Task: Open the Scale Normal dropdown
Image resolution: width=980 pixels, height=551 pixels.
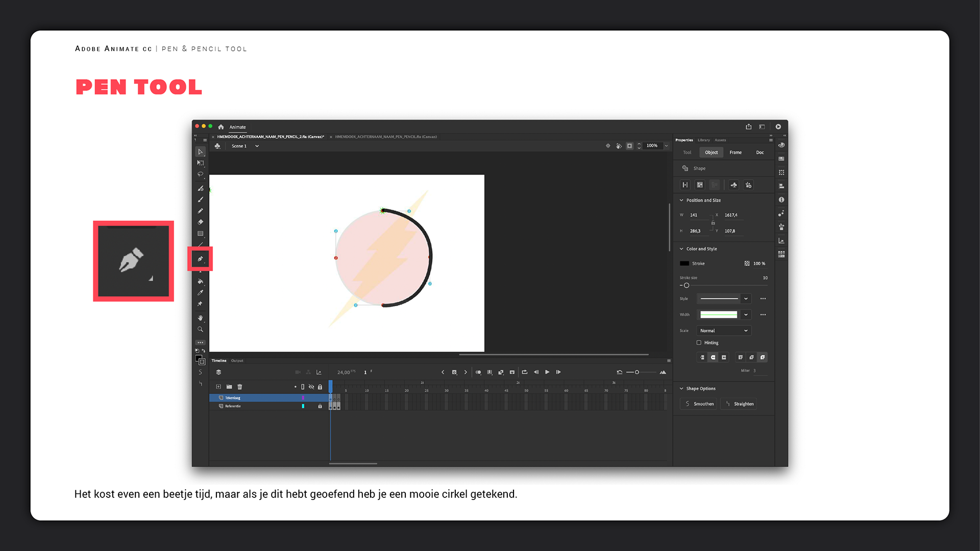Action: click(724, 331)
